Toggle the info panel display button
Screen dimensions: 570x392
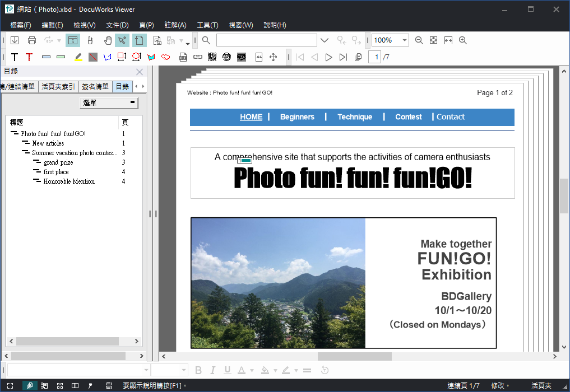73,40
